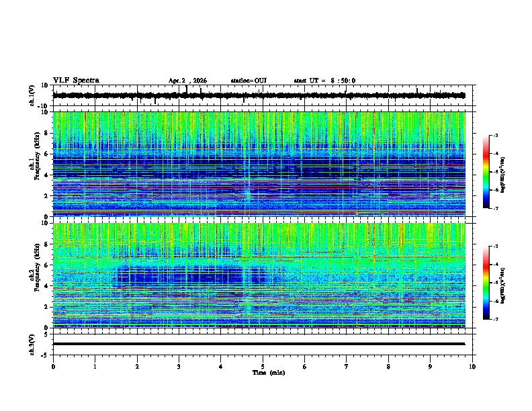The image size is (532, 411).
Task: Click the ch.2 color bar log(PSD) label
Action: (503, 285)
